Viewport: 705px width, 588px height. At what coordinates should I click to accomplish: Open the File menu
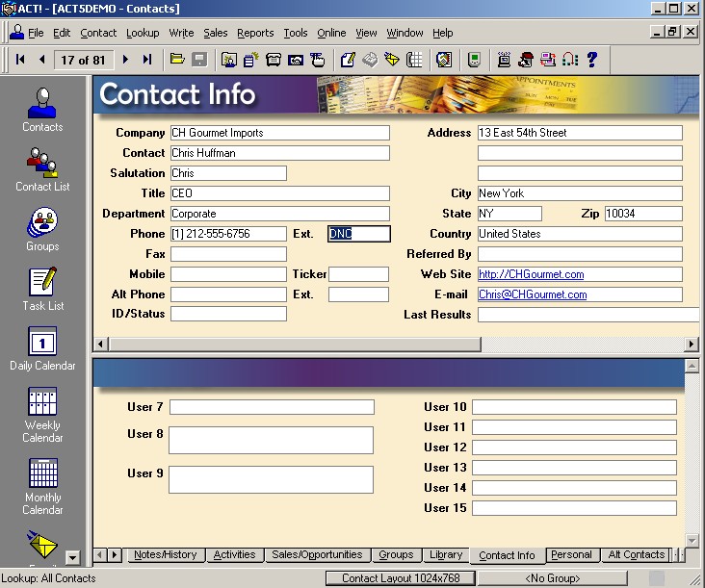coord(36,33)
